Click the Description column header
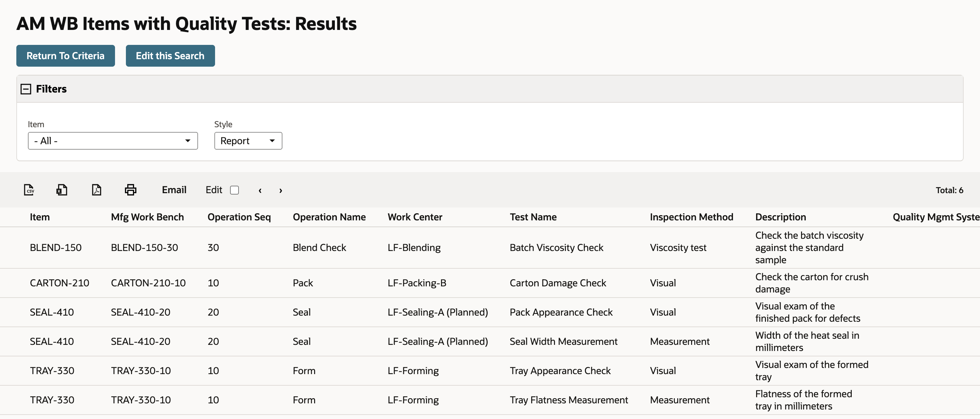The height and width of the screenshot is (419, 980). pyautogui.click(x=780, y=217)
